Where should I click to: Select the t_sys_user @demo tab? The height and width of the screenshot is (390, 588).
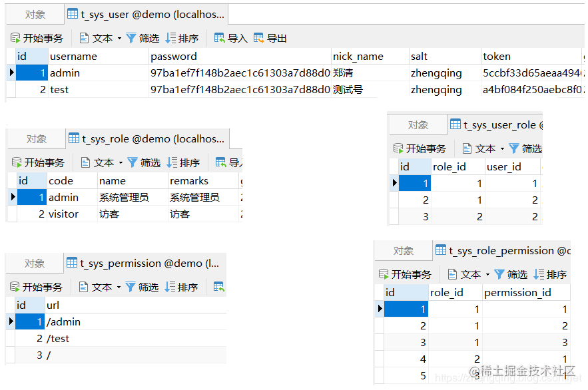(x=147, y=15)
